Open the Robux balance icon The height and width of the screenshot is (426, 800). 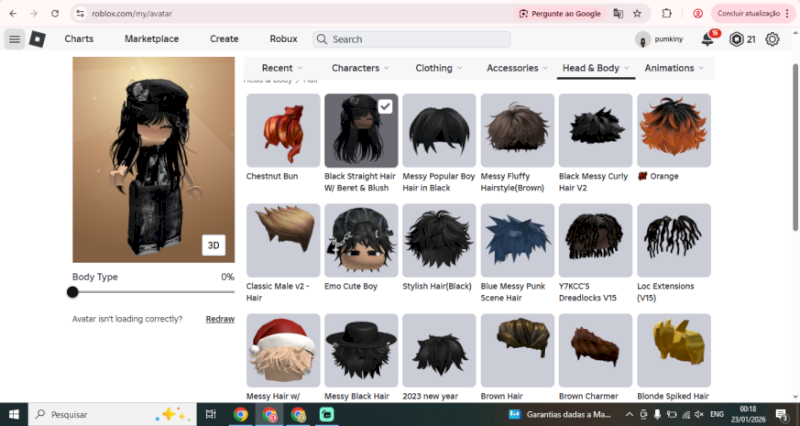tap(737, 39)
